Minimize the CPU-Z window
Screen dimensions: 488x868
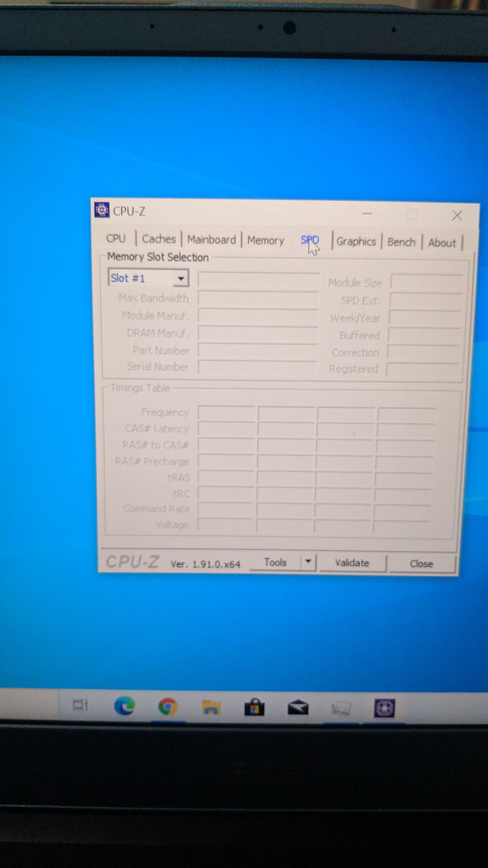coord(367,213)
